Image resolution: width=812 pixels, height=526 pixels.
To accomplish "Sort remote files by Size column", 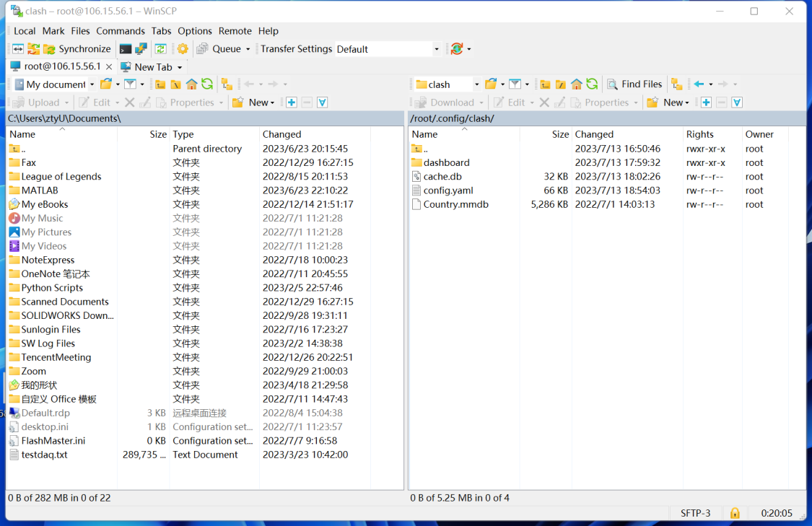I will tap(546, 134).
